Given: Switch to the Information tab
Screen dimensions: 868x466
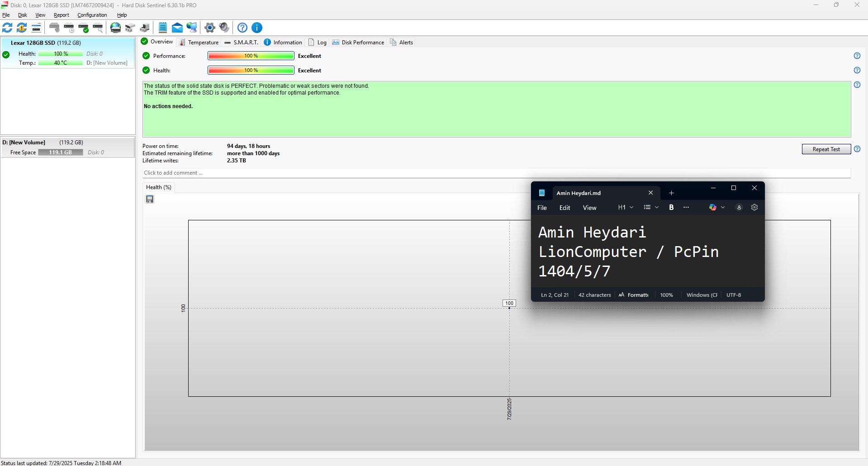Looking at the screenshot, I should tap(283, 42).
